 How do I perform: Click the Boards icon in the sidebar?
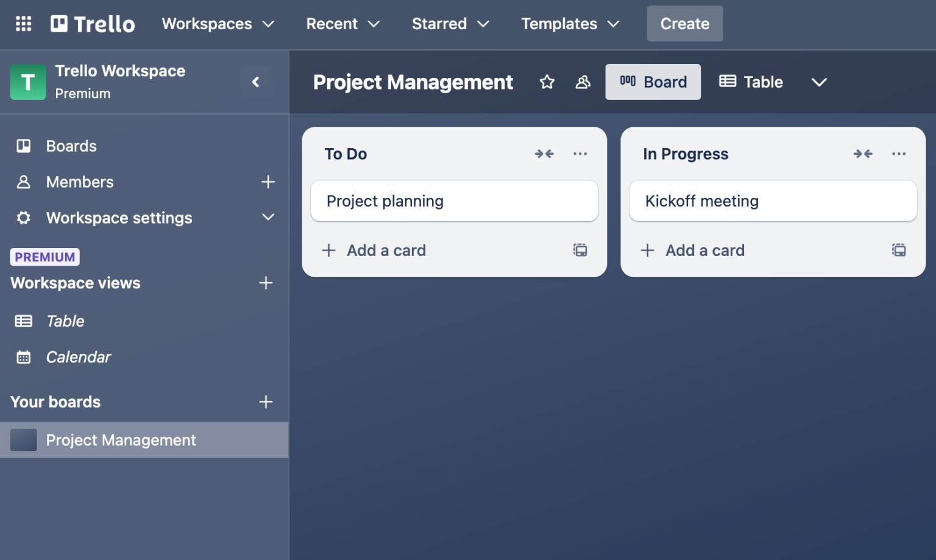[x=23, y=146]
